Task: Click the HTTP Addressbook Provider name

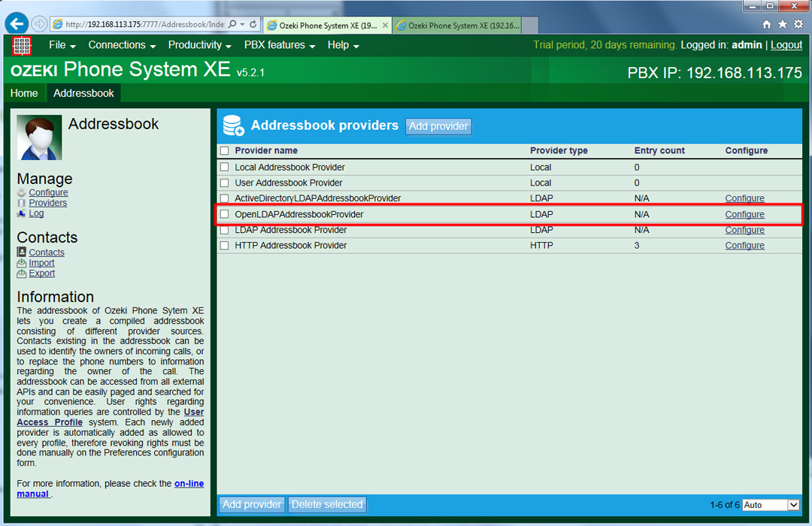Action: click(x=290, y=246)
